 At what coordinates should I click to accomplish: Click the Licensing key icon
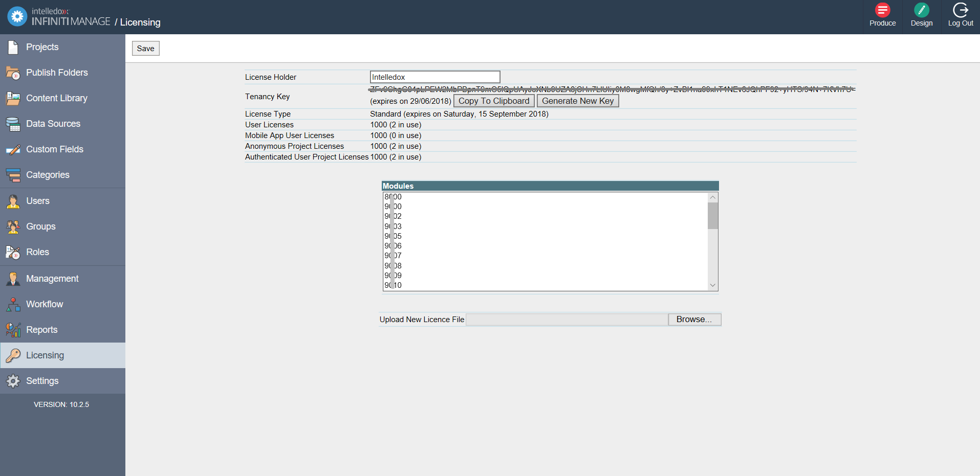13,355
